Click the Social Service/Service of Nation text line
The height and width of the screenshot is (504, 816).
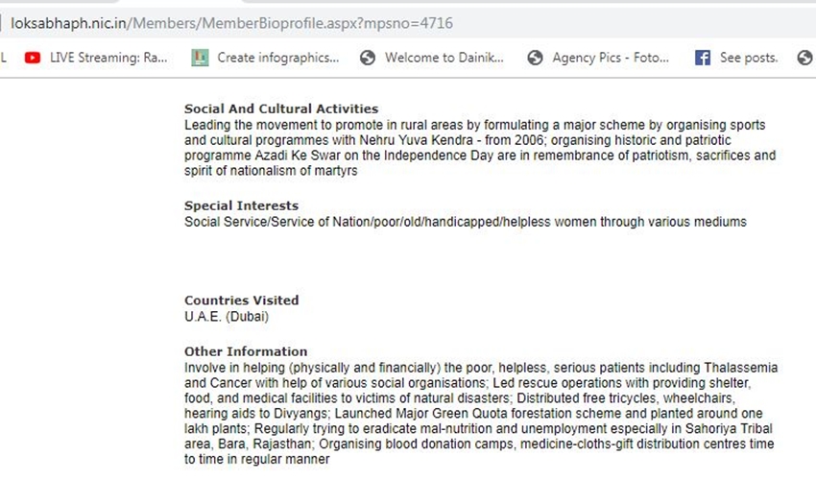[x=466, y=222]
